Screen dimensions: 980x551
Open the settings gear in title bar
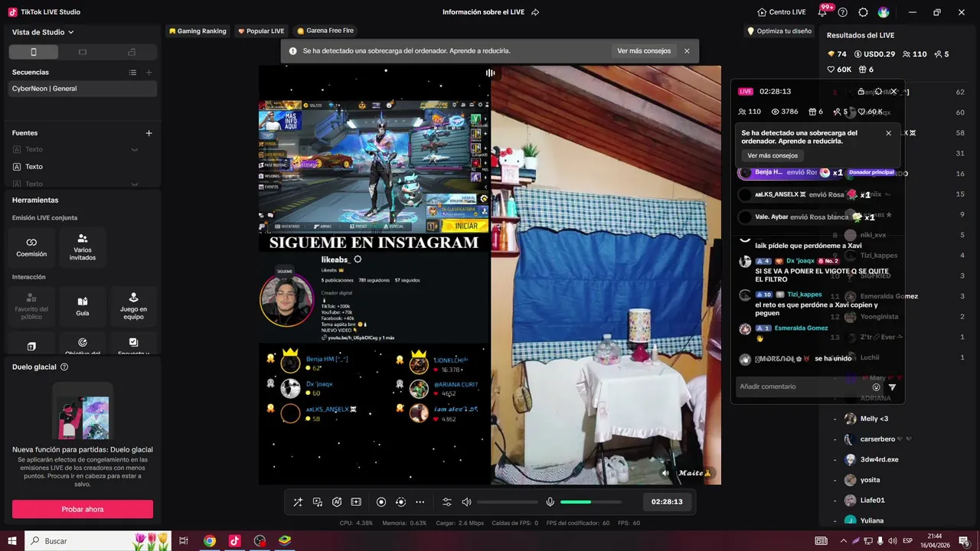[x=863, y=12]
